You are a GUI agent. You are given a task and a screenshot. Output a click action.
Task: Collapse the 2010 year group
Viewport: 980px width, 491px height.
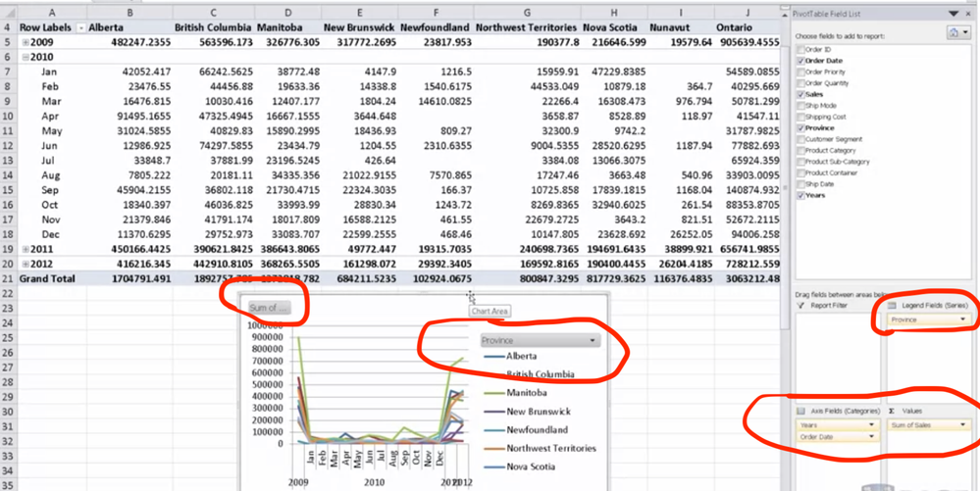(26, 57)
